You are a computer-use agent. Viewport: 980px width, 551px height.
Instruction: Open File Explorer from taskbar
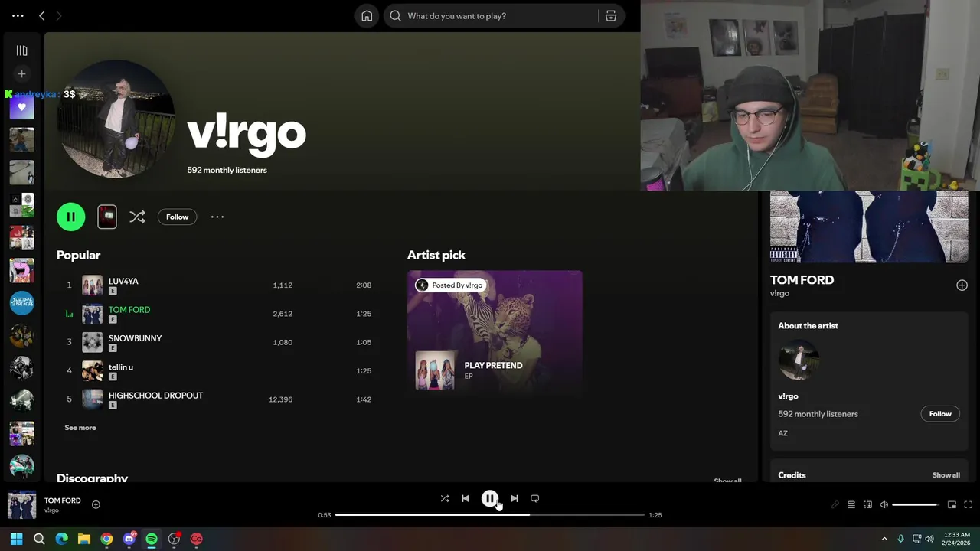point(84,539)
